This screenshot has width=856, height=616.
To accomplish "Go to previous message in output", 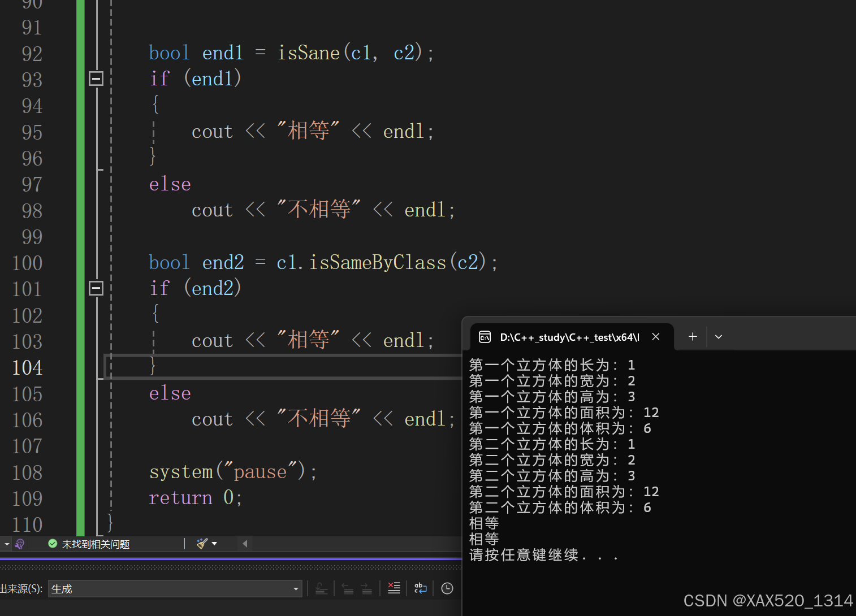I will pyautogui.click(x=348, y=588).
